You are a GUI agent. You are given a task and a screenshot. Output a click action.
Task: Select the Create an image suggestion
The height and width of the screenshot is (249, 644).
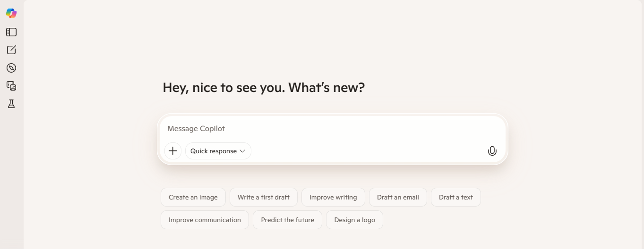coord(193,197)
